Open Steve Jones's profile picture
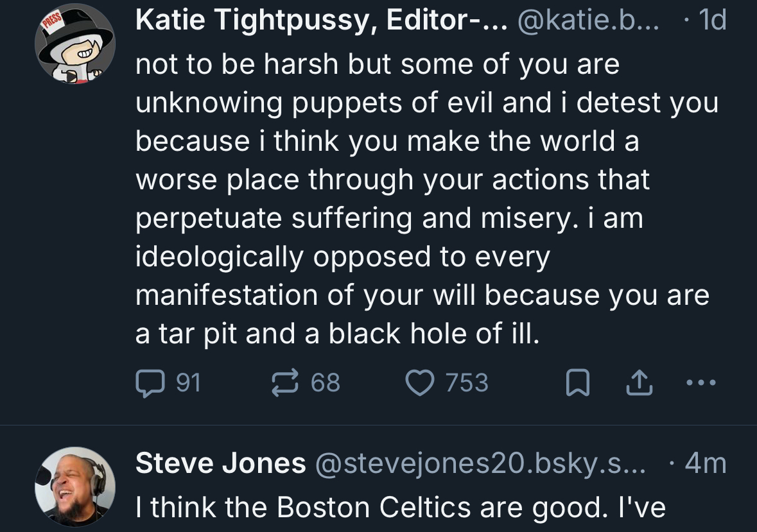This screenshot has width=757, height=532. [x=75, y=486]
